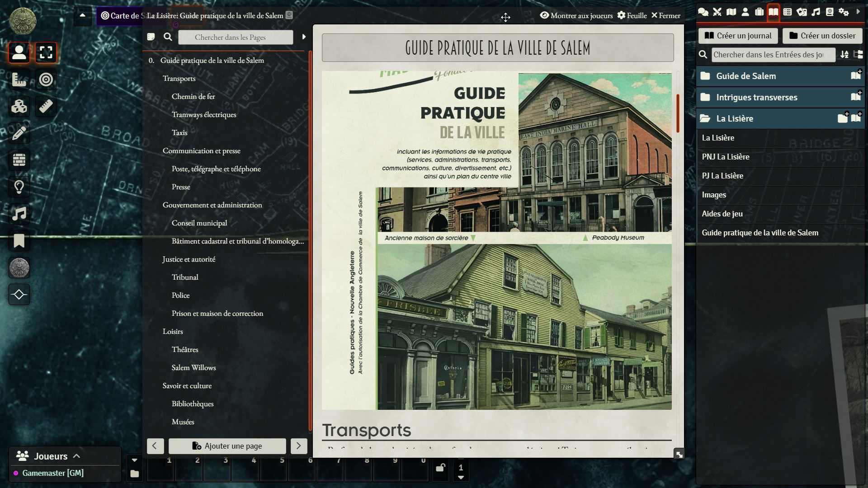Open the Compendium Packs tab
868x488 pixels.
pyautogui.click(x=830, y=12)
